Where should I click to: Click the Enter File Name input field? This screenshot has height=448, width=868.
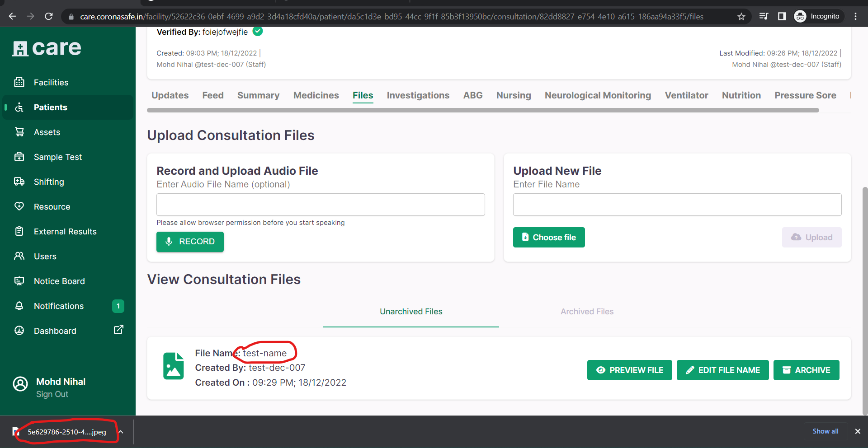[677, 205]
